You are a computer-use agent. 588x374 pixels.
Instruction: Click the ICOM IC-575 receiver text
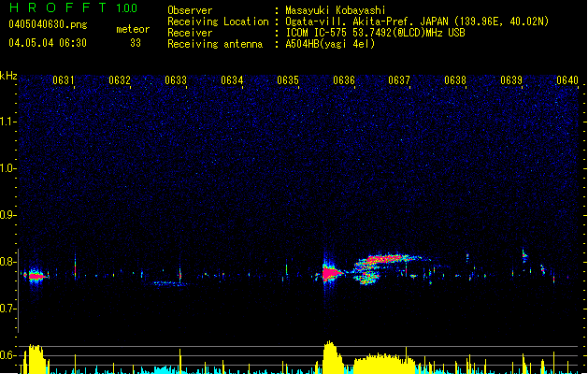pos(375,33)
